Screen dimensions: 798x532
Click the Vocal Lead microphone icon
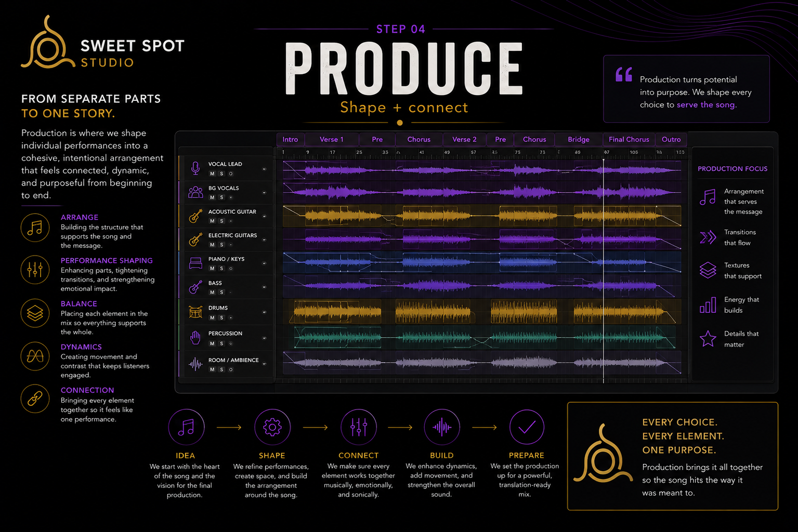click(x=195, y=168)
